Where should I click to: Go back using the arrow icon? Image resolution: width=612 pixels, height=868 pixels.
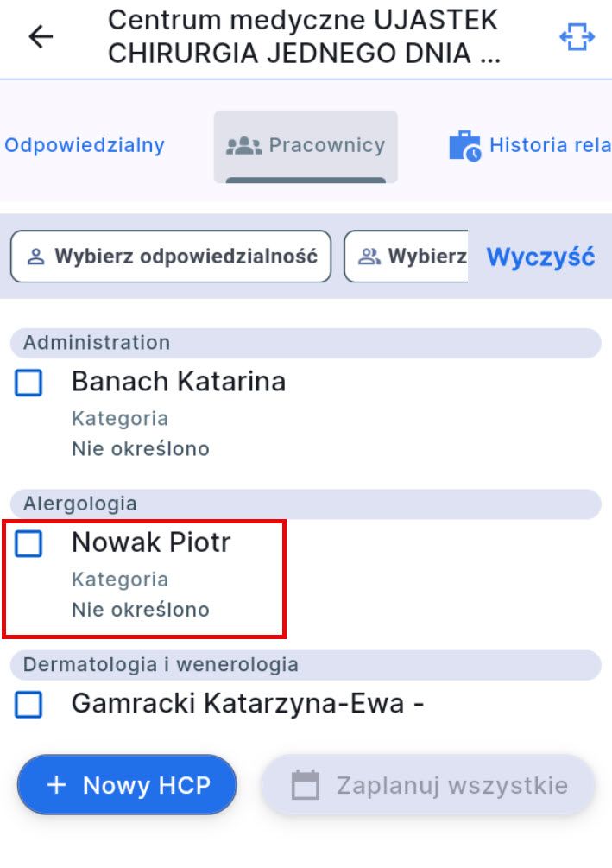(x=41, y=37)
